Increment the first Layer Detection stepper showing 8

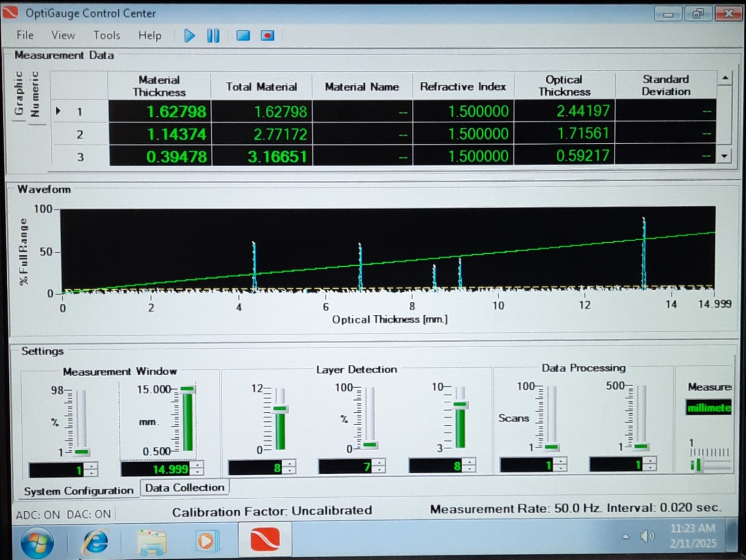point(289,463)
